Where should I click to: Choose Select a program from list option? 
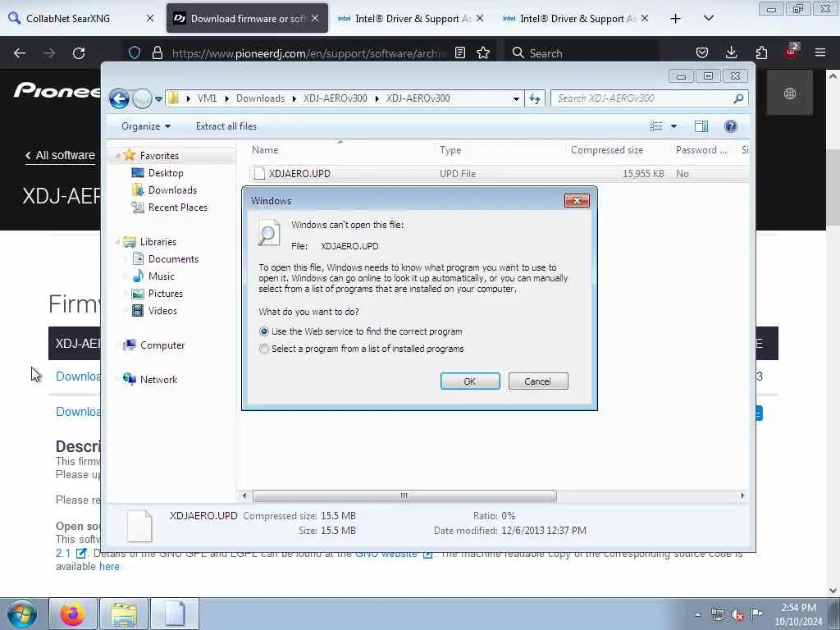(362, 349)
